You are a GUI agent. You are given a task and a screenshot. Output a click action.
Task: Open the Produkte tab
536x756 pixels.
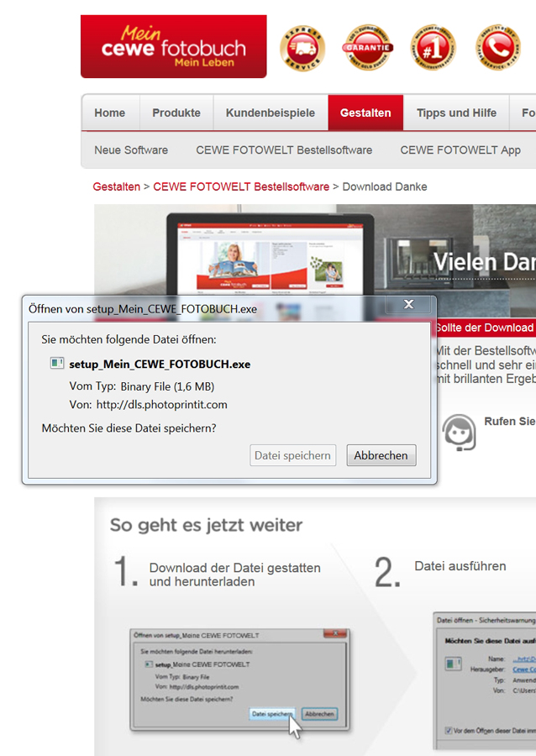pos(176,113)
